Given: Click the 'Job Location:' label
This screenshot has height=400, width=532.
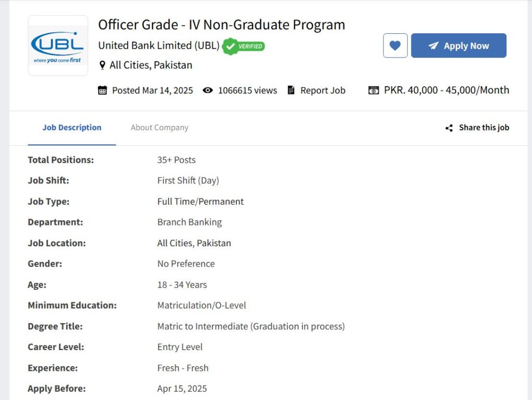Looking at the screenshot, I should pos(57,243).
